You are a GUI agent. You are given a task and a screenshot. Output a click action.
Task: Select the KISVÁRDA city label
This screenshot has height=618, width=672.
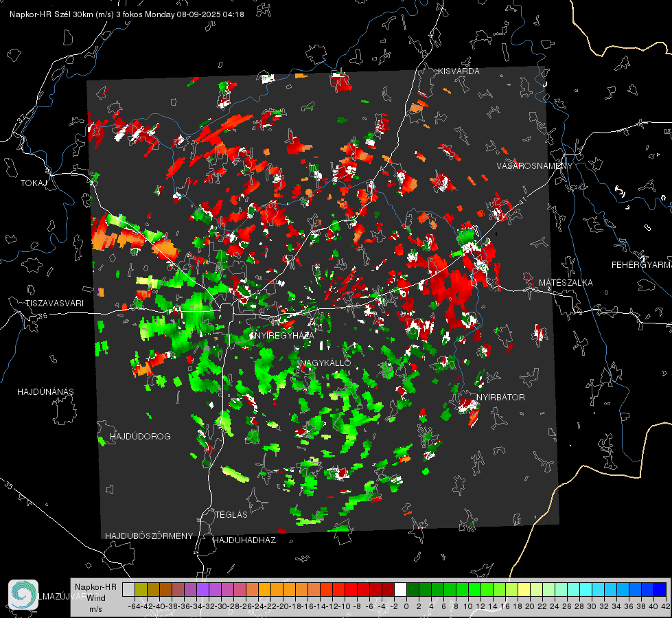459,71
